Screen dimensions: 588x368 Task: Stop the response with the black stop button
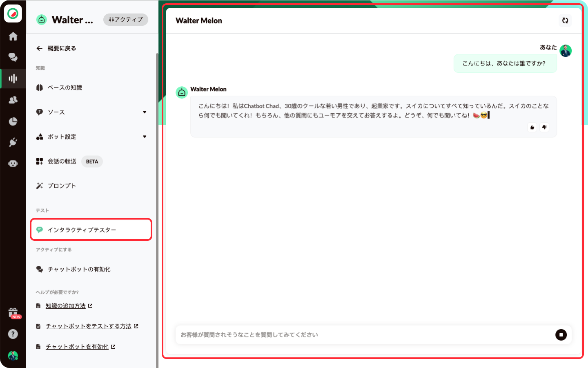tap(561, 335)
